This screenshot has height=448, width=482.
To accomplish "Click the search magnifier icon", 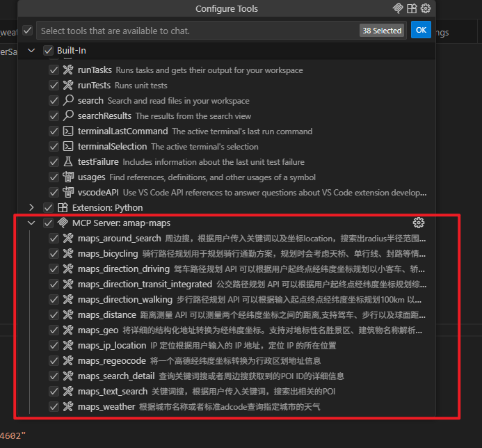I will pos(68,101).
